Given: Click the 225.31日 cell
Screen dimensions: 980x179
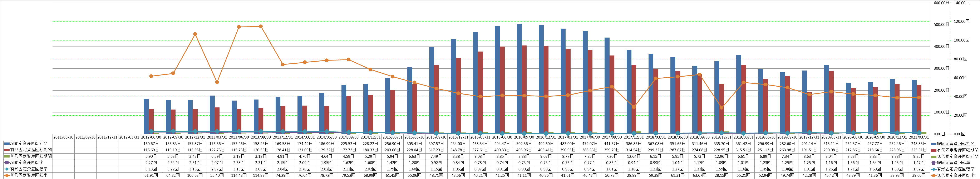Looking at the screenshot, I should [x=919, y=150].
